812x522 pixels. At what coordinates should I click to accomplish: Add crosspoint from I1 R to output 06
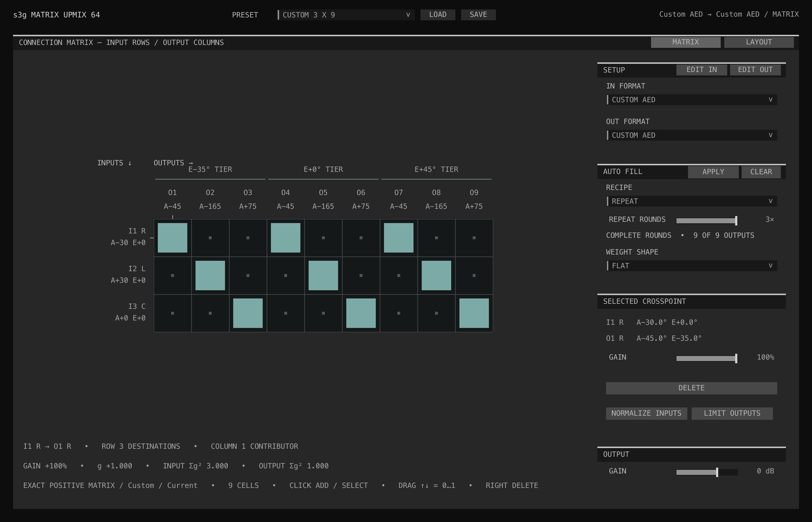(x=361, y=238)
